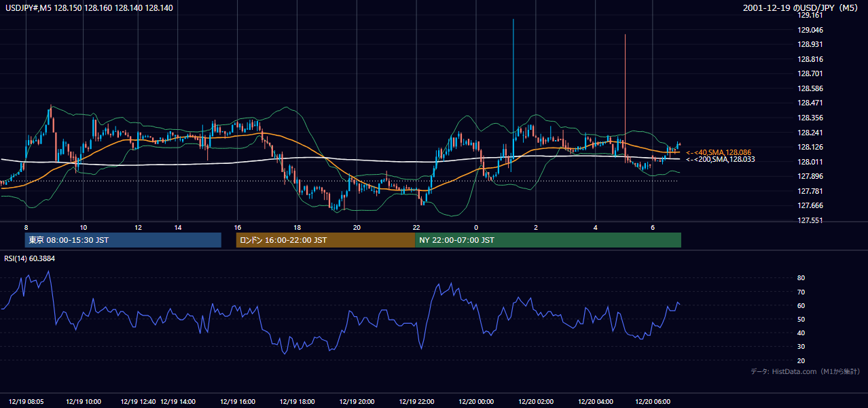Click the price axis value 128.126
The image size is (868, 408).
tap(810, 147)
